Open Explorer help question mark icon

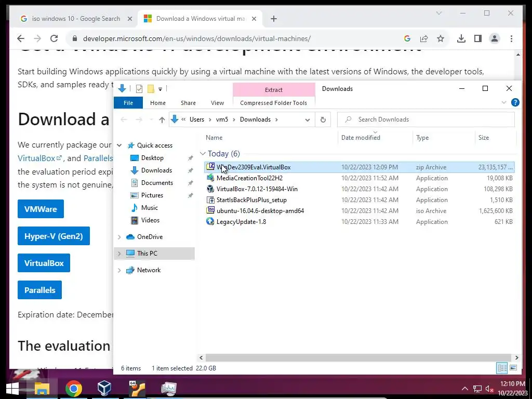[515, 102]
